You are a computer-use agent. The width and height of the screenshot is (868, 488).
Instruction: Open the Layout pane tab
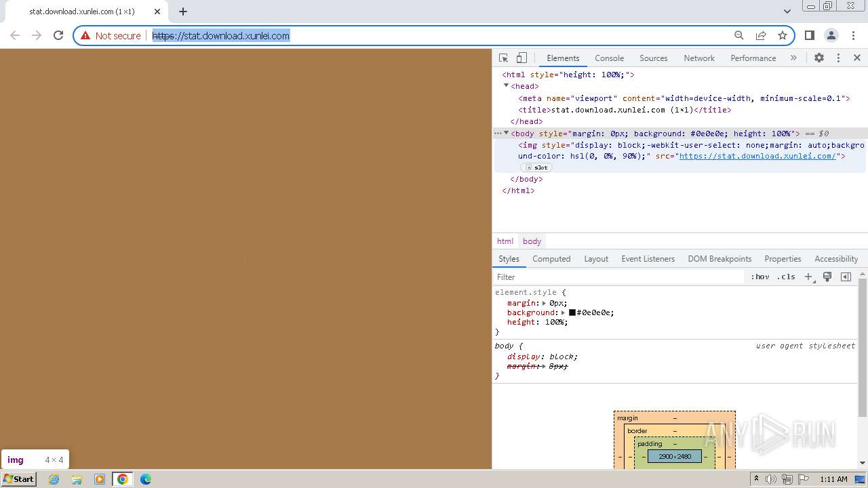596,259
